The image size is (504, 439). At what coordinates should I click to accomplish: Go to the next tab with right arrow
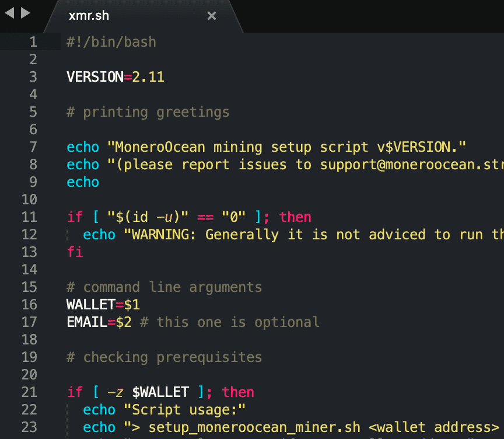point(26,13)
